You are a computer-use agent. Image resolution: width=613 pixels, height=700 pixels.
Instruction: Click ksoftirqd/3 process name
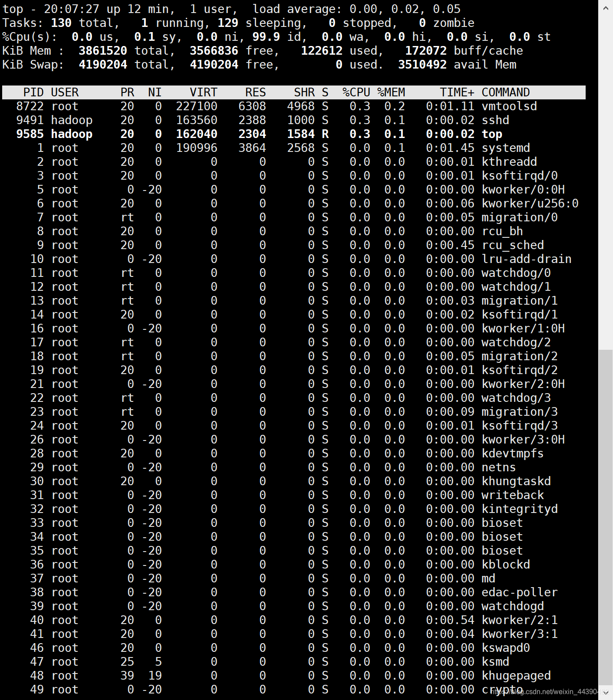click(520, 426)
